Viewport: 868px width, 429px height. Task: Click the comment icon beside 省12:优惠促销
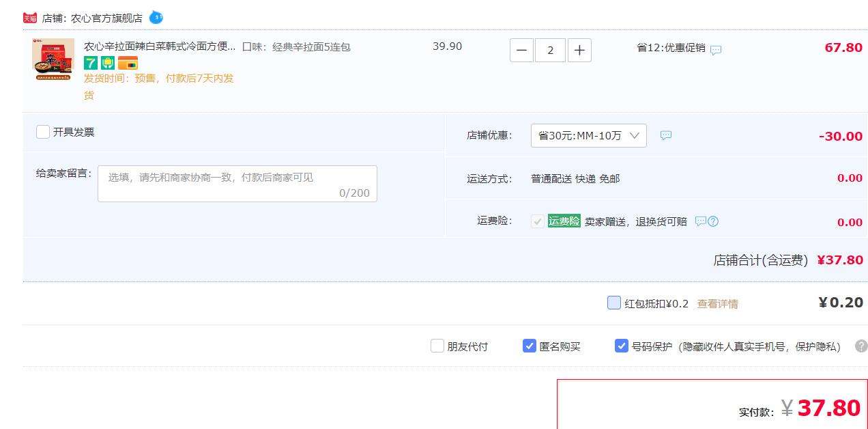(x=716, y=50)
